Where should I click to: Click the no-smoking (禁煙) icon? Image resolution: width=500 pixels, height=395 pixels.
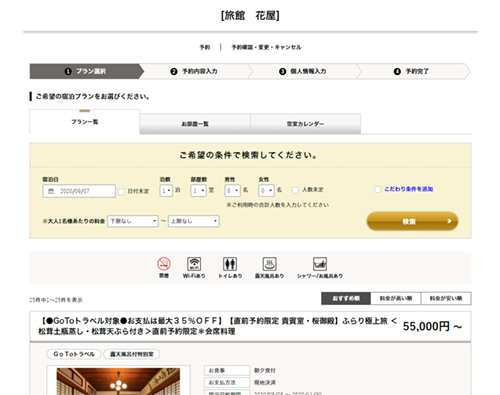click(x=164, y=264)
